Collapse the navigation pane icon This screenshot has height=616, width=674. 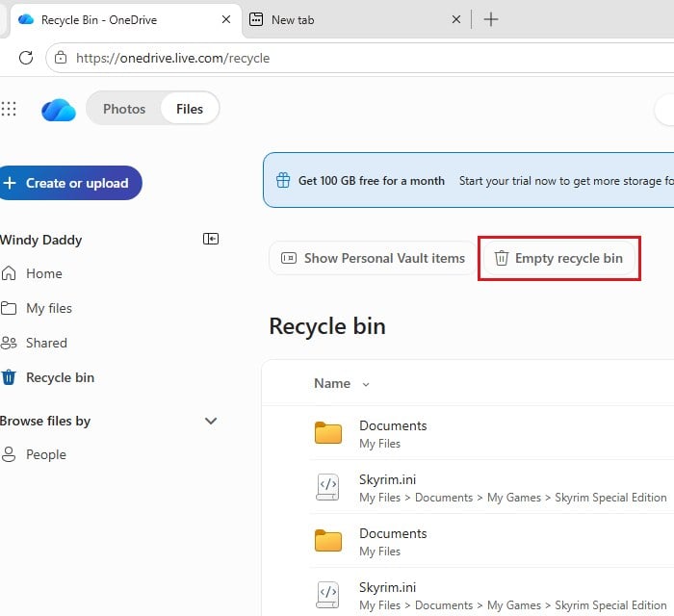[x=211, y=239]
